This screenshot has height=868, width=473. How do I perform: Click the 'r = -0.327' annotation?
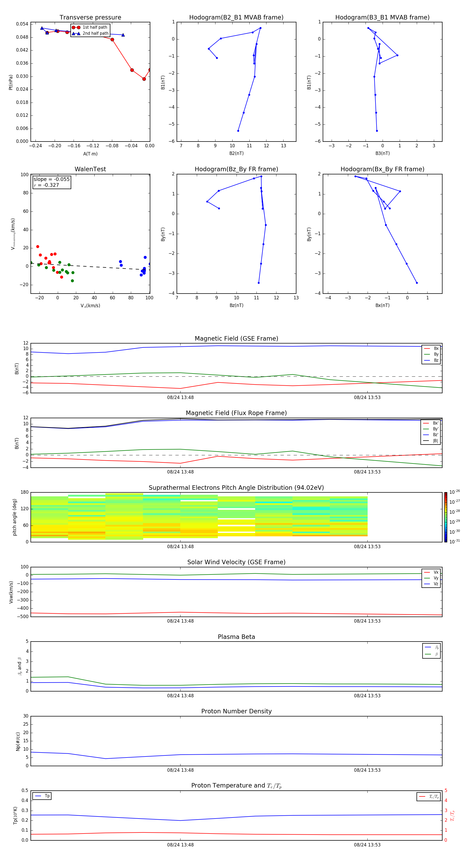click(x=47, y=185)
